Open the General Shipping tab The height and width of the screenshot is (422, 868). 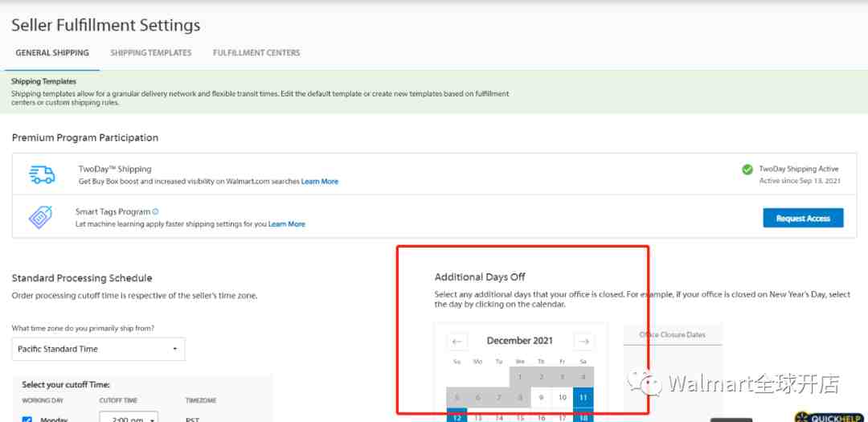pos(52,53)
